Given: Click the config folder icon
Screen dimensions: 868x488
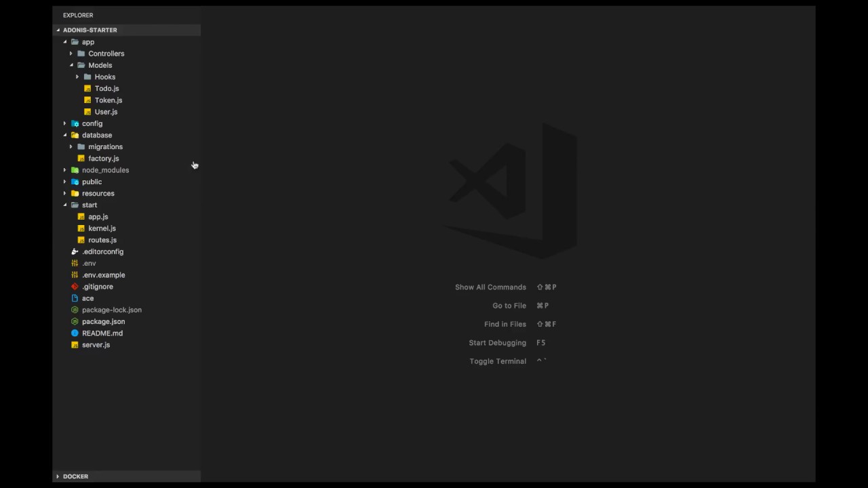Looking at the screenshot, I should click(75, 123).
